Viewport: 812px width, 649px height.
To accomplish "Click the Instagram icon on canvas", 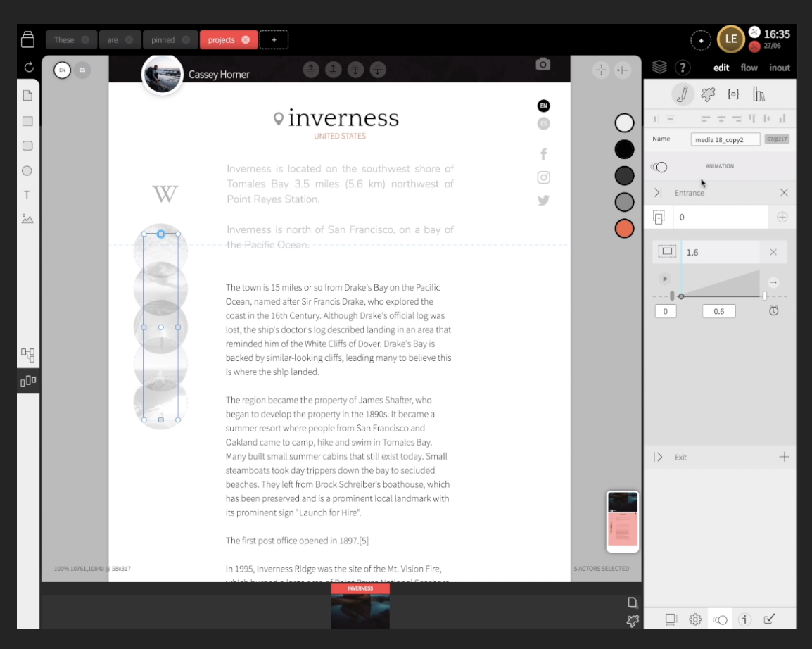I will (x=544, y=177).
